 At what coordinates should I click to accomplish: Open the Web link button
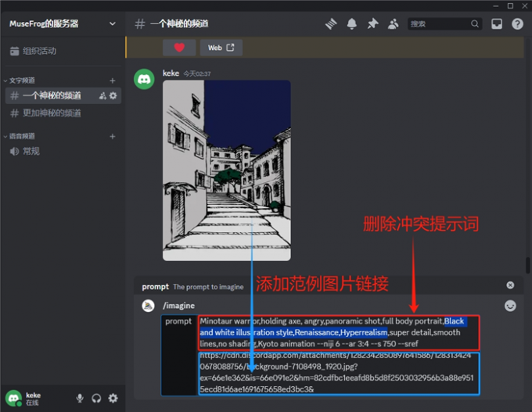pyautogui.click(x=221, y=48)
